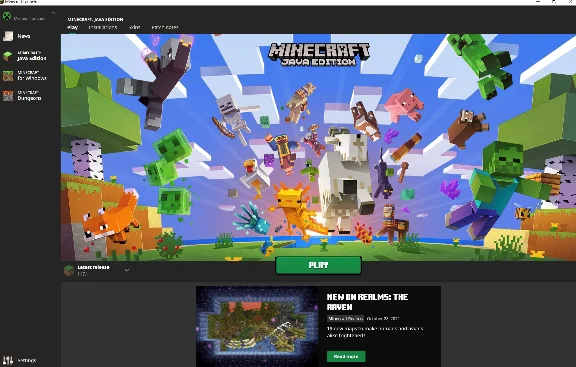This screenshot has height=367, width=576.
Task: Click the Latest release grass block icon
Action: coord(69,270)
